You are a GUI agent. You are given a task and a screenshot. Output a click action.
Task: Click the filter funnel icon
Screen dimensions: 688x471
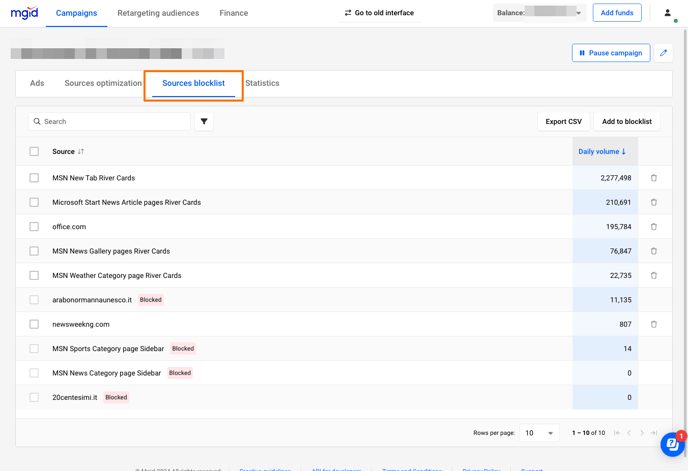click(x=204, y=122)
